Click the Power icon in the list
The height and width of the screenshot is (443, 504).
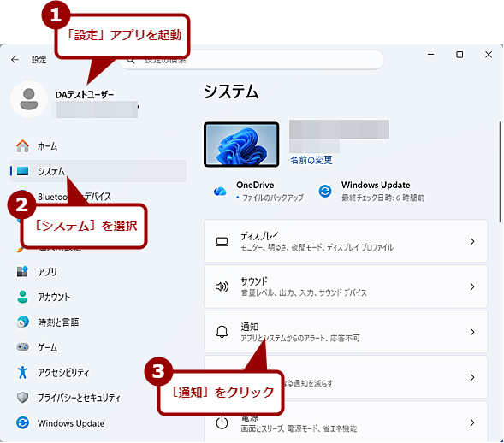coord(222,422)
